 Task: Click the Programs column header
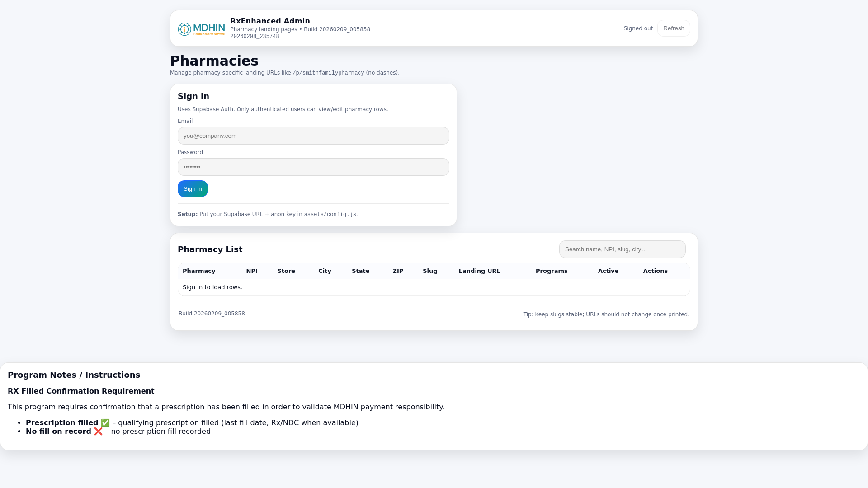click(x=552, y=271)
